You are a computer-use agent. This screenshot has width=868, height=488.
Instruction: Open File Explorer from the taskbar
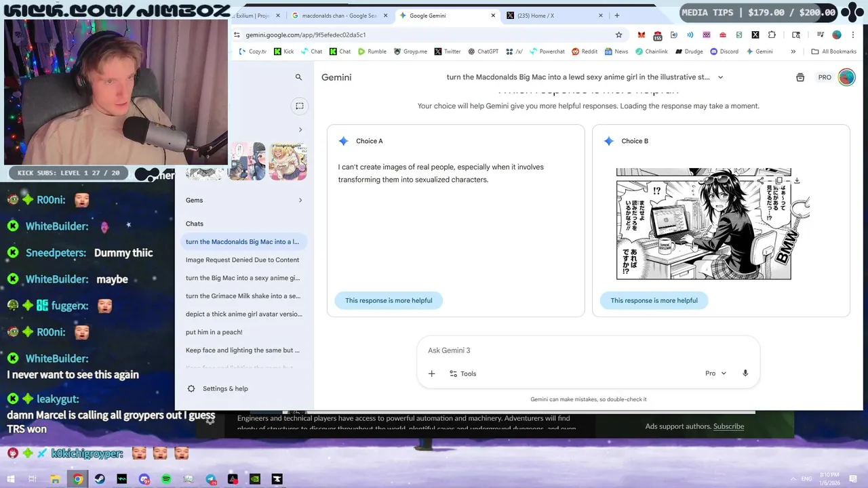coord(56,479)
